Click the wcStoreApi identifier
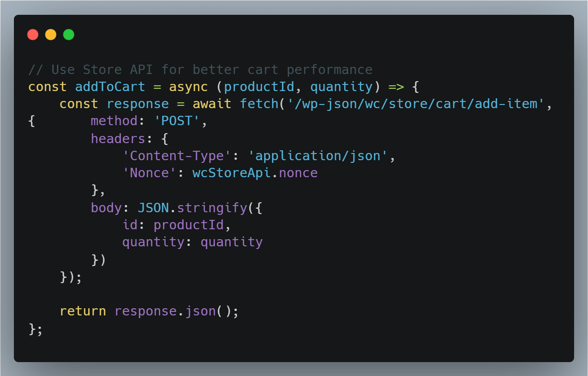Image resolution: width=588 pixels, height=376 pixels. [x=231, y=173]
